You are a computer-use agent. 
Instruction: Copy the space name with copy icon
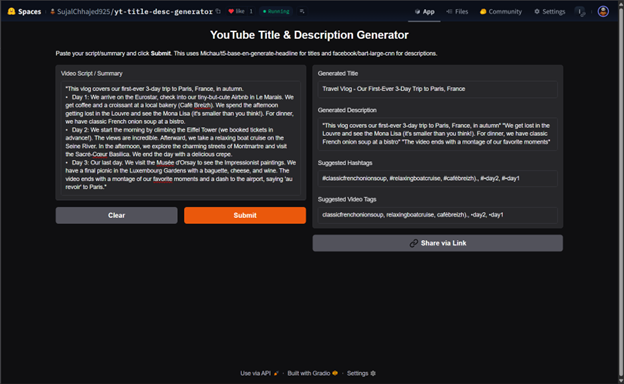tap(218, 11)
